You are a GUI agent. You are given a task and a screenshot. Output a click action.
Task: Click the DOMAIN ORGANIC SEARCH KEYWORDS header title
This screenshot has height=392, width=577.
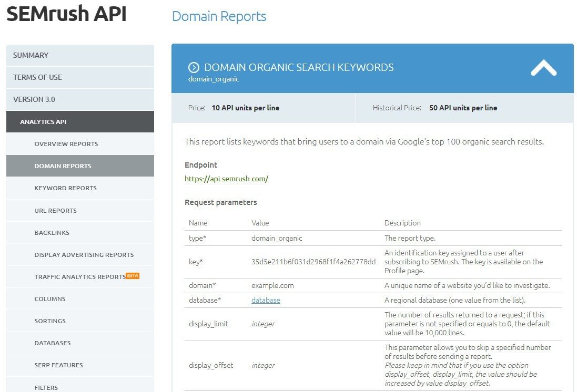point(299,67)
